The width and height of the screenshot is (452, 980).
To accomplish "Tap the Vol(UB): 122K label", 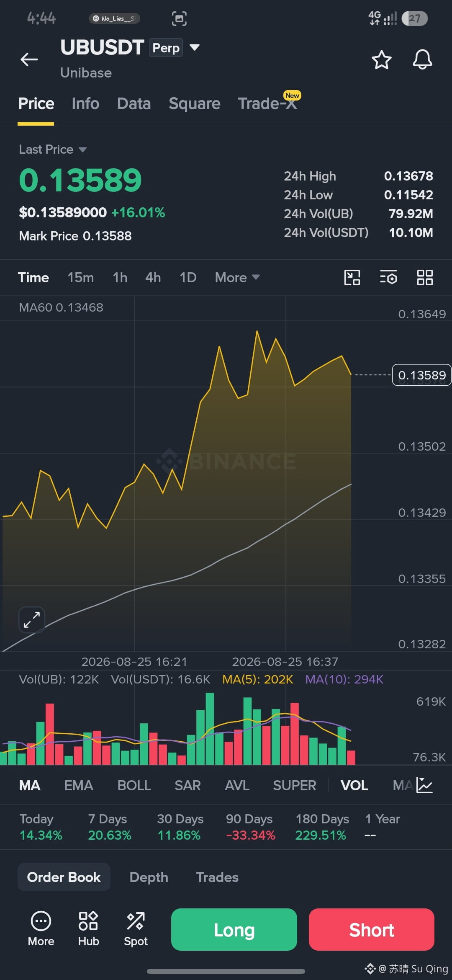I will click(x=59, y=679).
